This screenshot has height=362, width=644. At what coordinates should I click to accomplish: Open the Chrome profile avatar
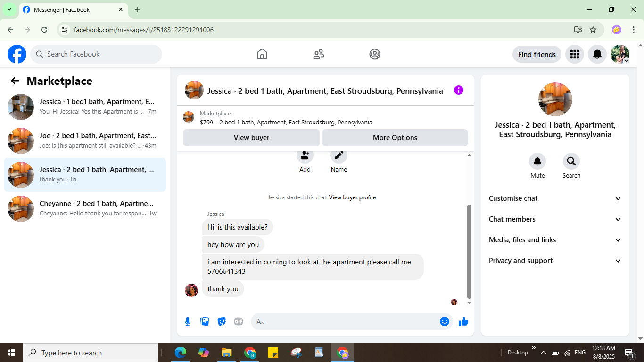(617, 30)
